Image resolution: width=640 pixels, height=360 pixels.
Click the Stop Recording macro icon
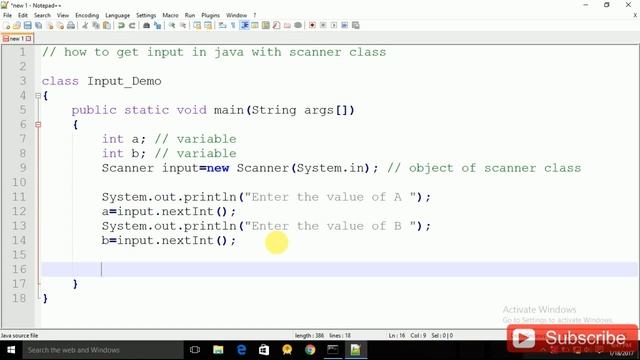coord(323,25)
